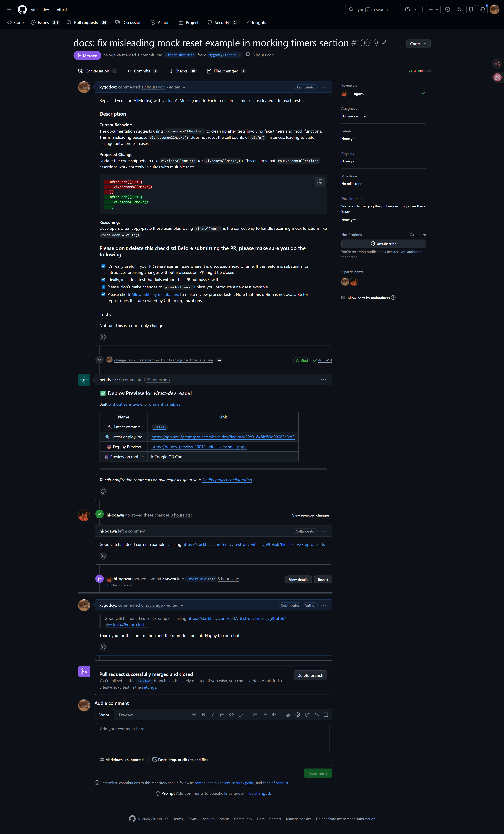Toggle the Allow edits by maintainers checkbox
Image resolution: width=504 pixels, height=834 pixels.
point(343,298)
